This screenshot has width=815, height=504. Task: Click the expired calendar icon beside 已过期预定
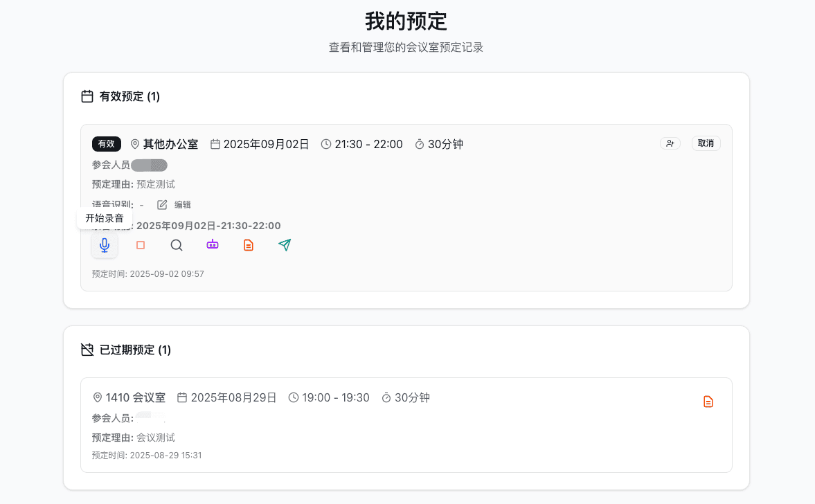(87, 350)
